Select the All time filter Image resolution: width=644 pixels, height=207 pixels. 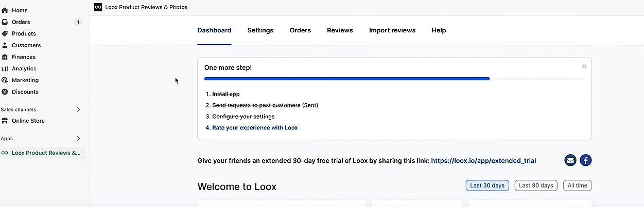(x=578, y=185)
